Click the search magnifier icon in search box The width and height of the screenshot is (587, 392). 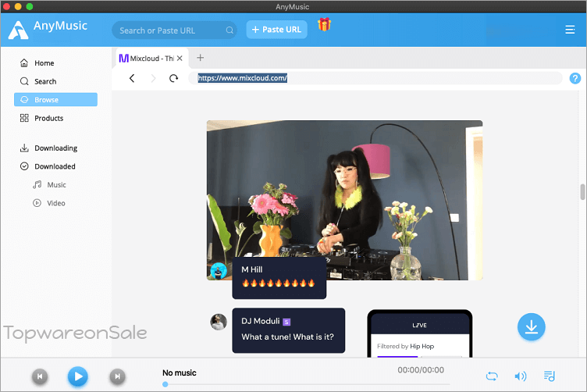point(229,30)
